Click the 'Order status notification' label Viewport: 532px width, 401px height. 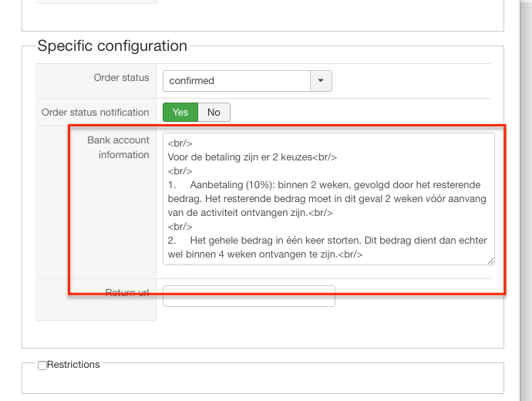95,113
